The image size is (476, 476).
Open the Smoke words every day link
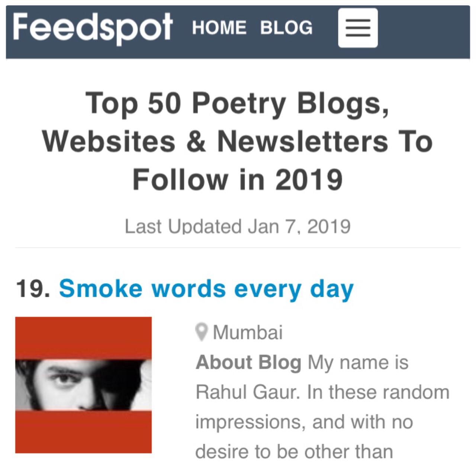pos(206,289)
